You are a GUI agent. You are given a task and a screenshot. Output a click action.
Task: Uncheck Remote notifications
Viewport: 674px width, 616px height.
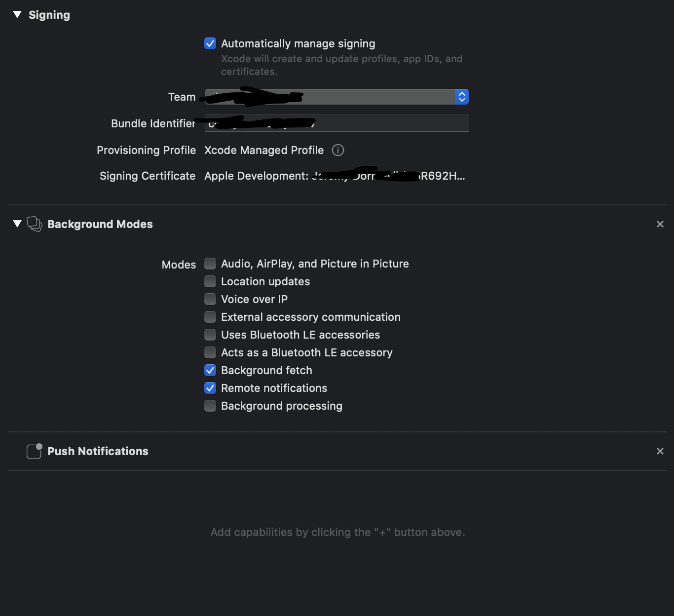click(210, 388)
